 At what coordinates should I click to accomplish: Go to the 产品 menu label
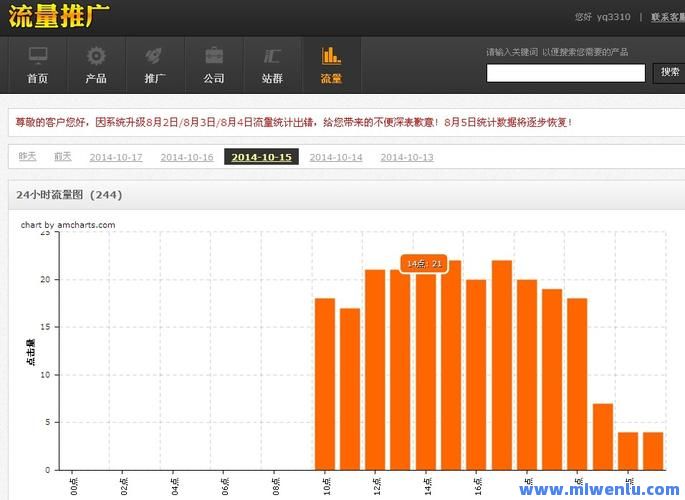click(x=96, y=79)
